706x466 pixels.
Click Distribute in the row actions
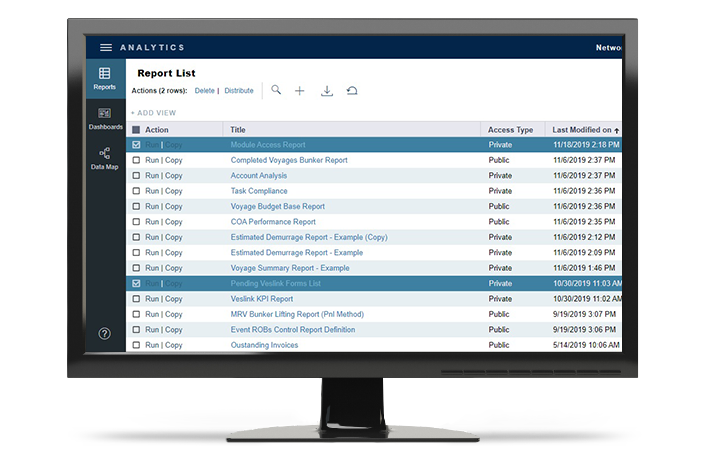[239, 90]
